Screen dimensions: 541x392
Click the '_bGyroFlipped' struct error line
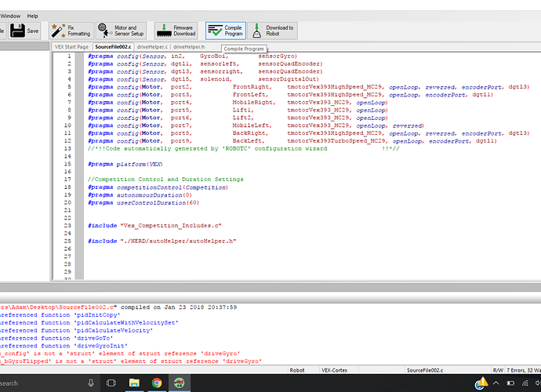pos(131,361)
